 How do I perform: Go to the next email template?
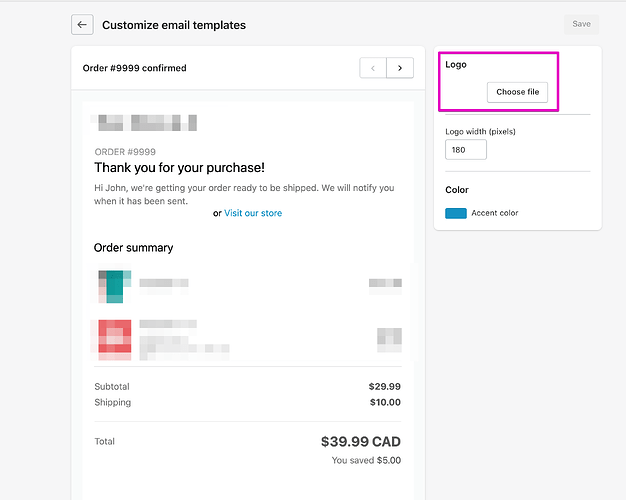tap(400, 68)
